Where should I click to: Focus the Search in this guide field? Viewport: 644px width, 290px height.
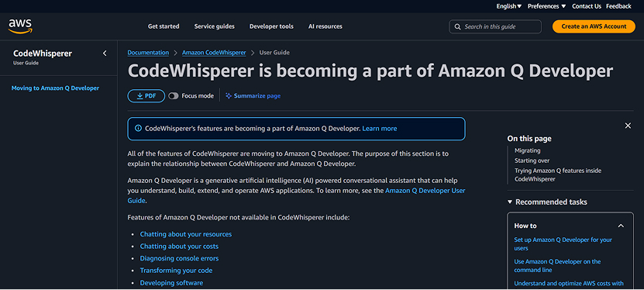[495, 26]
